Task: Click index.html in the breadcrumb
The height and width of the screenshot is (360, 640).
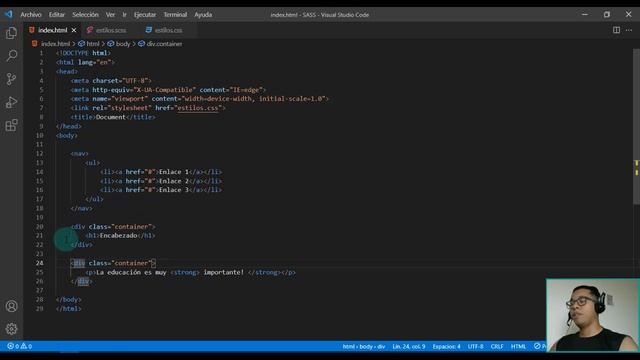Action: coord(55,44)
